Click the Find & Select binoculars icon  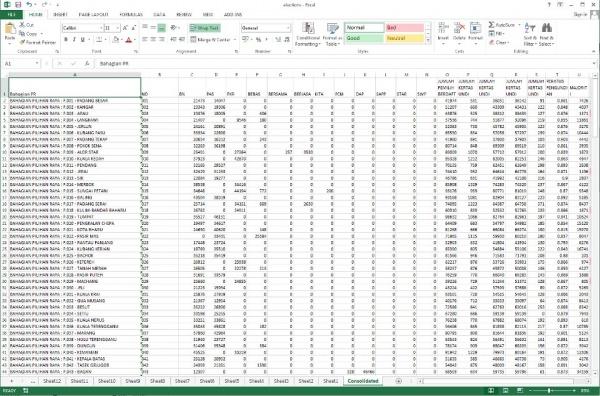point(547,28)
